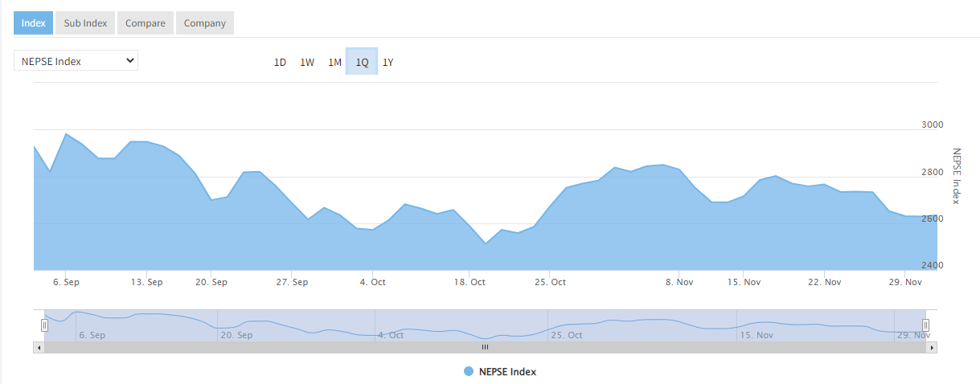Screen dimensions: 980x384
Task: Toggle the NEPSE Index legend label
Action: [x=507, y=372]
